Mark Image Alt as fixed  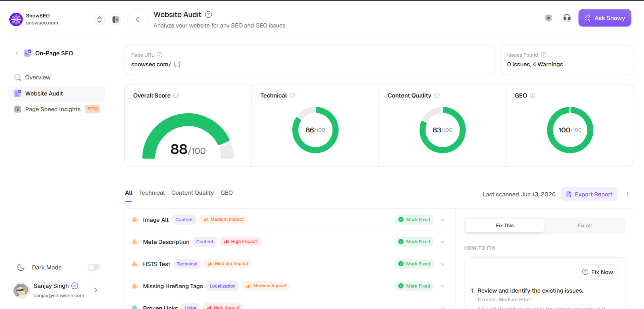point(414,220)
